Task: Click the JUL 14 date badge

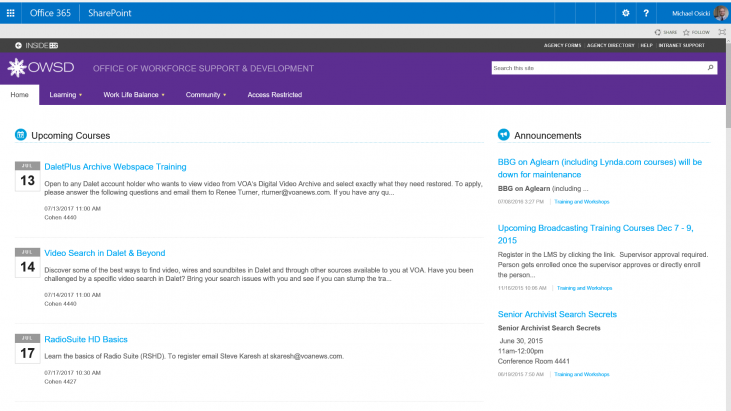Action: pyautogui.click(x=27, y=262)
